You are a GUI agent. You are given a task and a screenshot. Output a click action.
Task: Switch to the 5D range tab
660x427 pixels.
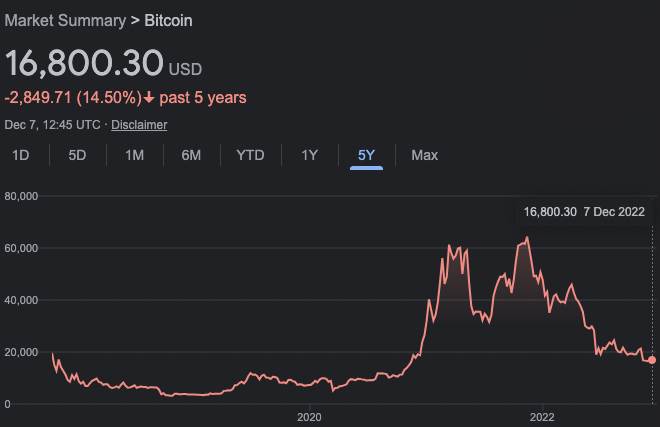click(x=77, y=155)
